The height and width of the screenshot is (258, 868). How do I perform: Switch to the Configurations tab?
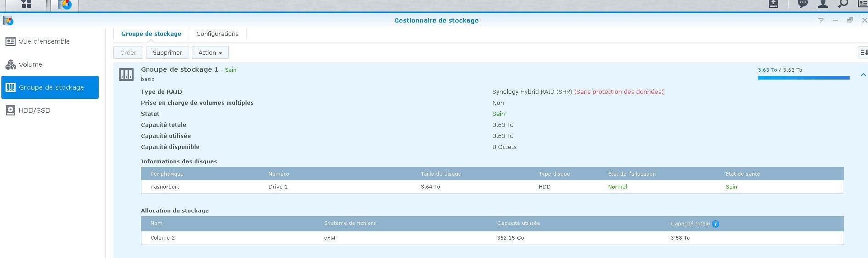pyautogui.click(x=217, y=34)
